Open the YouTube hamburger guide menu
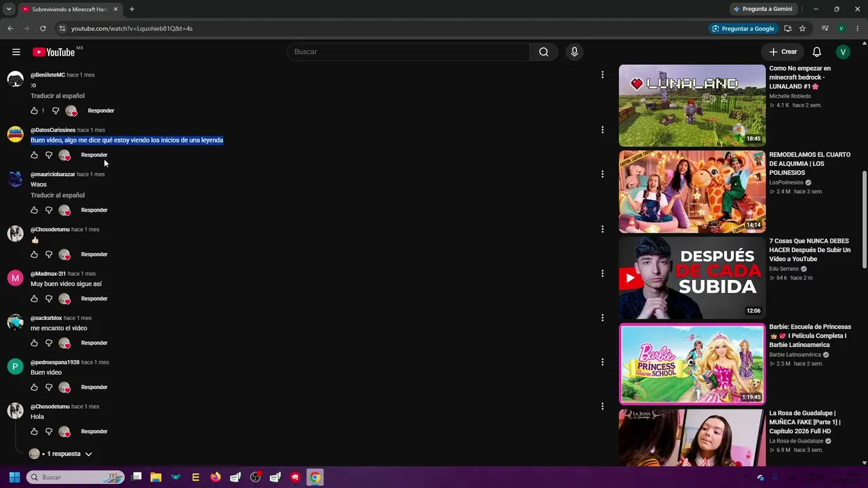Viewport: 868px width, 488px height. click(16, 52)
